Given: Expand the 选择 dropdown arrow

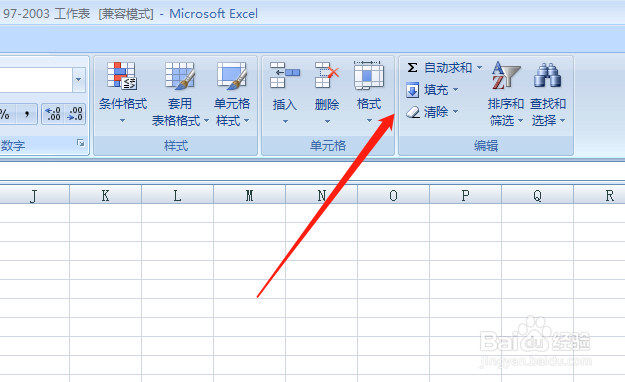Looking at the screenshot, I should pyautogui.click(x=562, y=120).
